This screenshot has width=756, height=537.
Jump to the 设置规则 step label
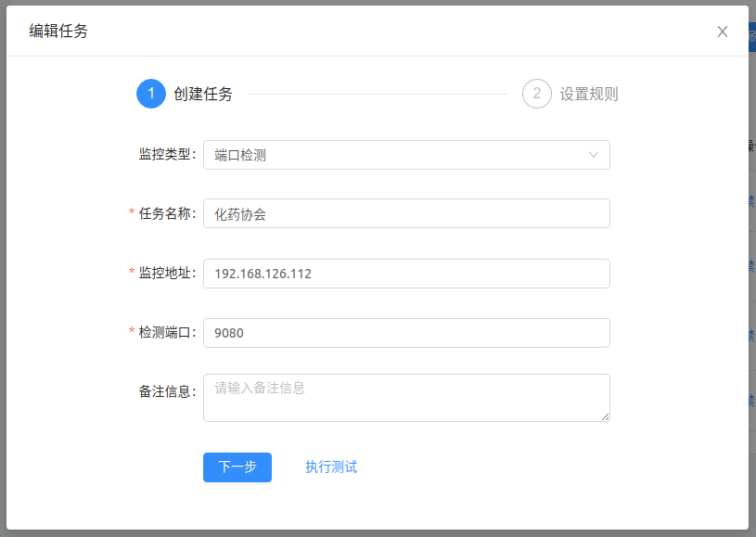(588, 94)
